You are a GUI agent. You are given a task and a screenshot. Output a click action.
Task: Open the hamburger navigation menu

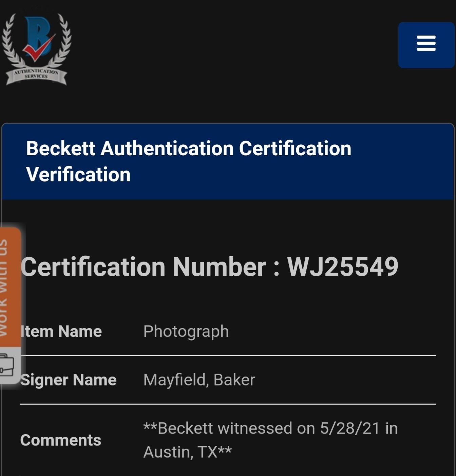pyautogui.click(x=426, y=45)
